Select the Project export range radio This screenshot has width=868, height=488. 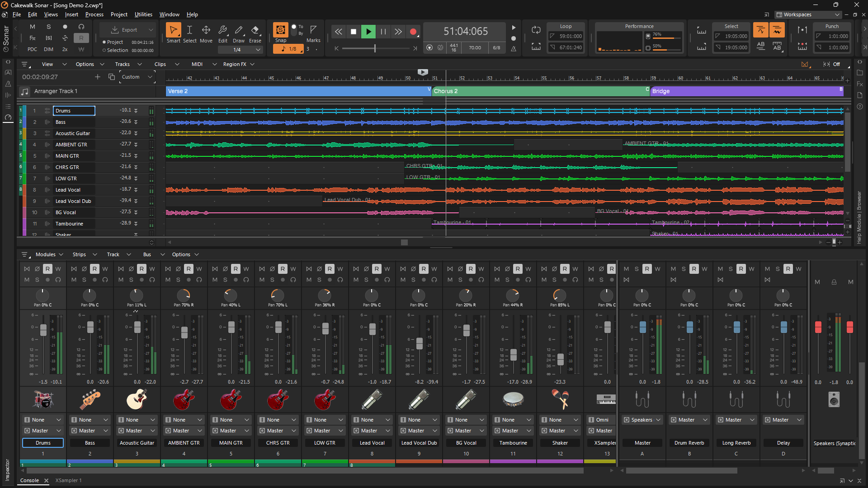point(104,42)
